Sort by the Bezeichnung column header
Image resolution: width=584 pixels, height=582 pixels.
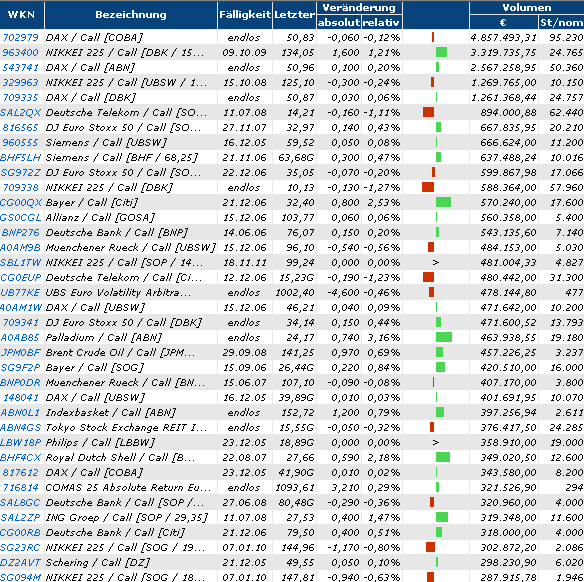coord(131,15)
